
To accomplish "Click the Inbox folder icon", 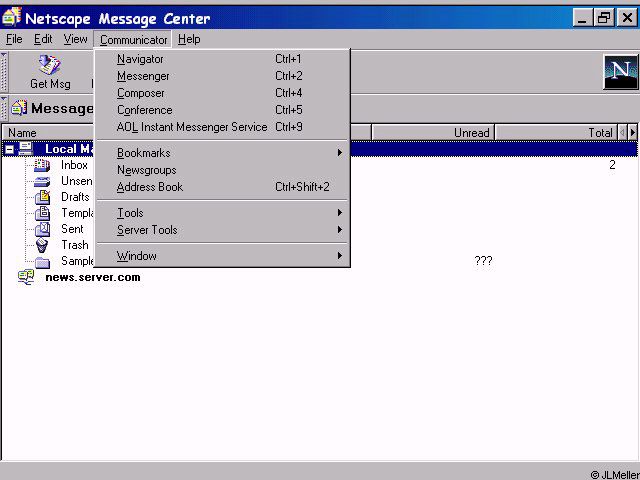I will point(42,165).
